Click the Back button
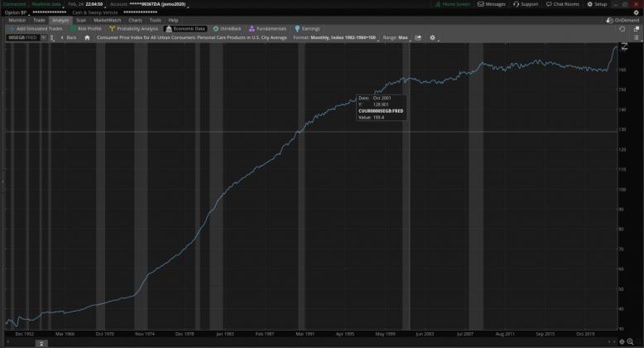This screenshot has height=348, width=644. tap(69, 37)
